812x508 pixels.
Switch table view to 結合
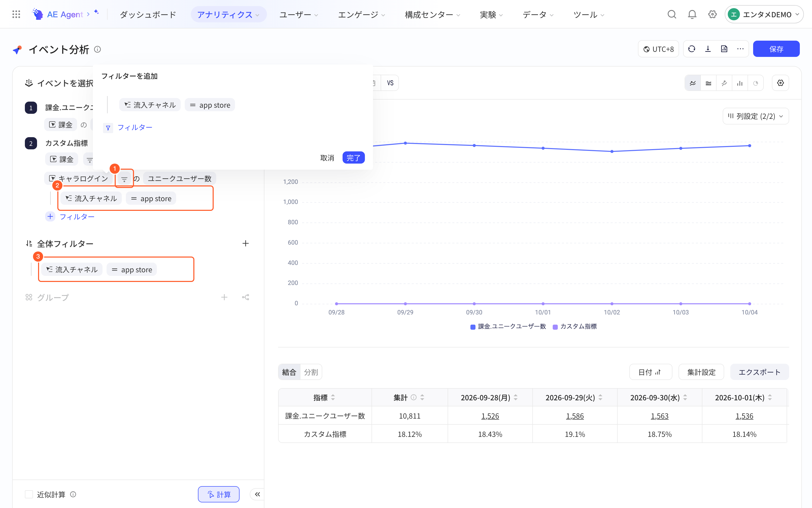289,372
